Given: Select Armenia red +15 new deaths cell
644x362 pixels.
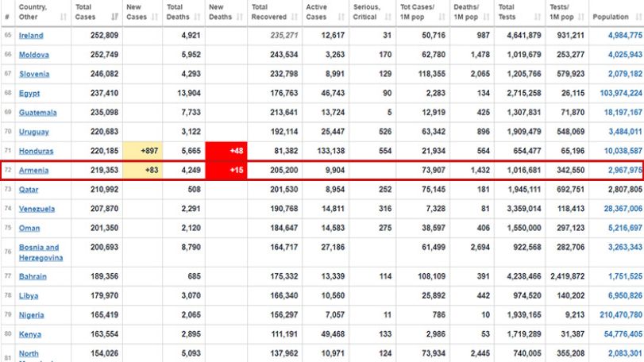Looking at the screenshot, I should (x=226, y=171).
